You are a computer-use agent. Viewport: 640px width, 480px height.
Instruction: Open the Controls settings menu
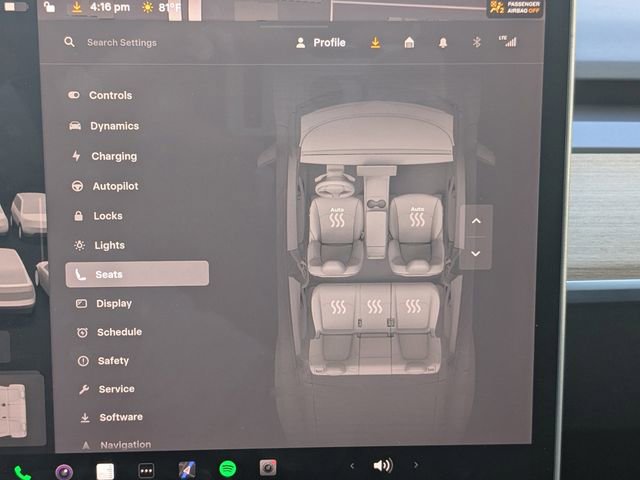click(x=100, y=95)
